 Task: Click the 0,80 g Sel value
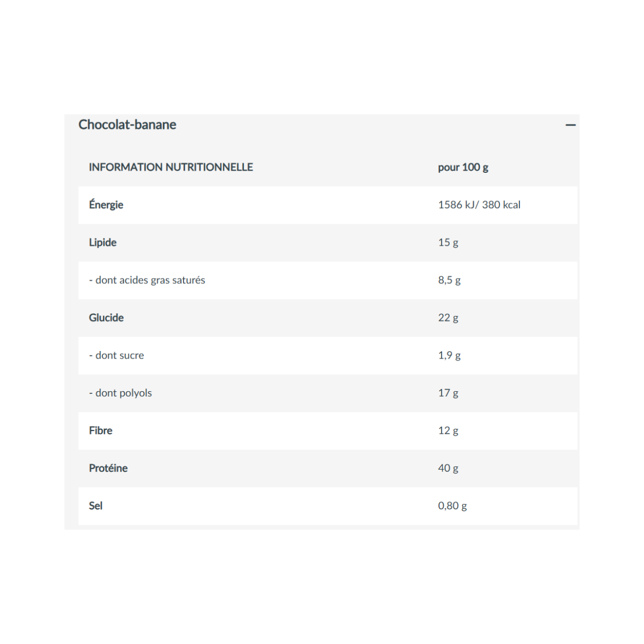(452, 506)
